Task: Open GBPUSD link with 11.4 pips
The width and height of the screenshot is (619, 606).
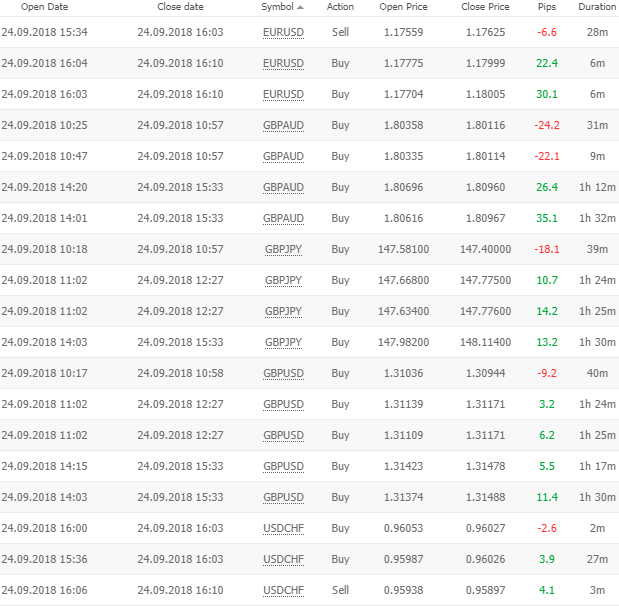Action: pyautogui.click(x=283, y=497)
